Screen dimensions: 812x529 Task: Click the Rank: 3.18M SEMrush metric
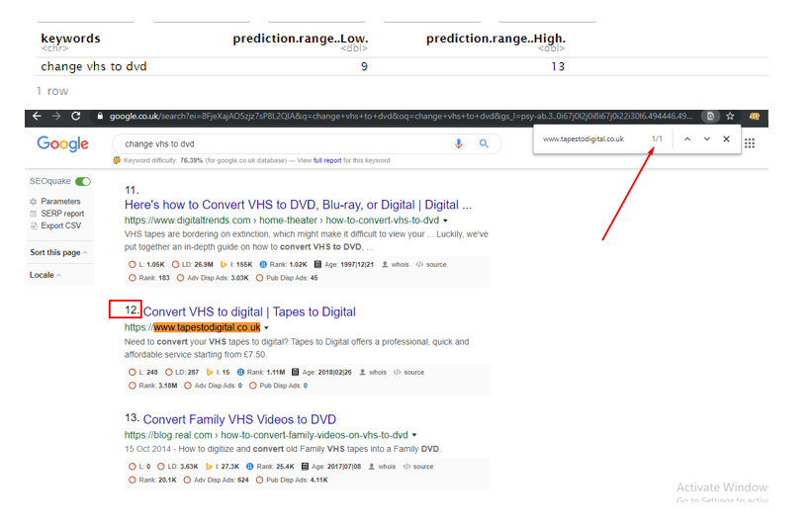[x=152, y=386]
